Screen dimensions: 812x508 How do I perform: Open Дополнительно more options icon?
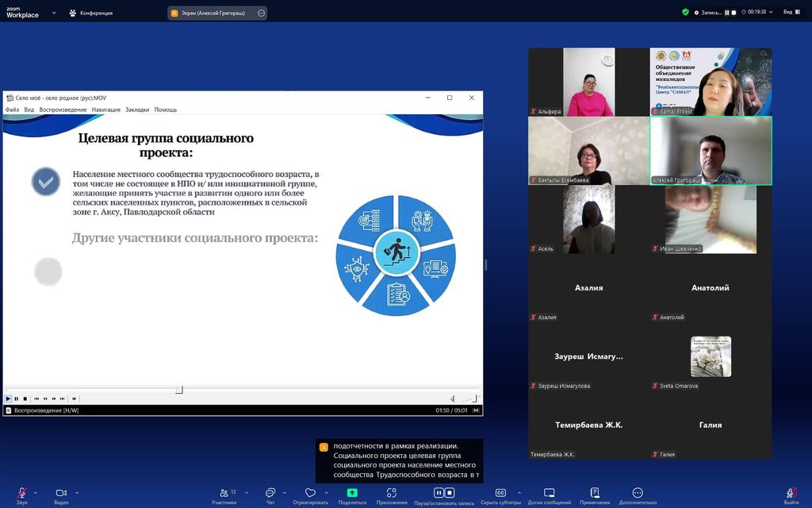(x=638, y=493)
